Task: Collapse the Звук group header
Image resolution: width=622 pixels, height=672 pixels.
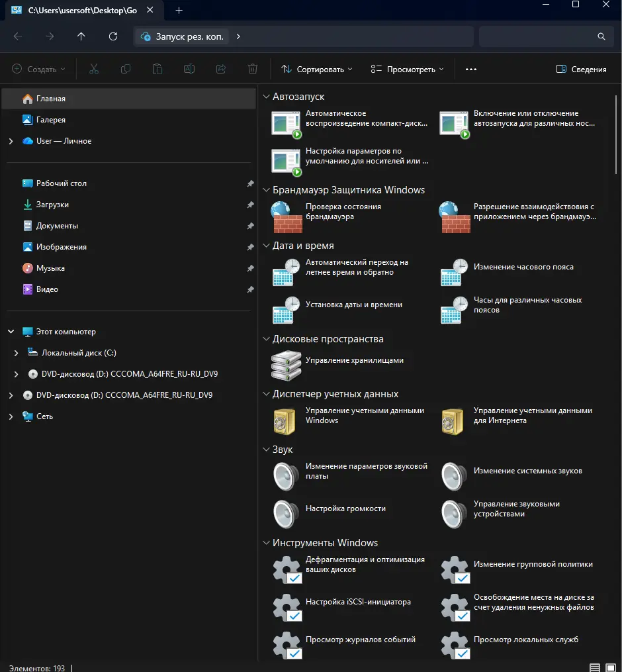Action: point(267,450)
